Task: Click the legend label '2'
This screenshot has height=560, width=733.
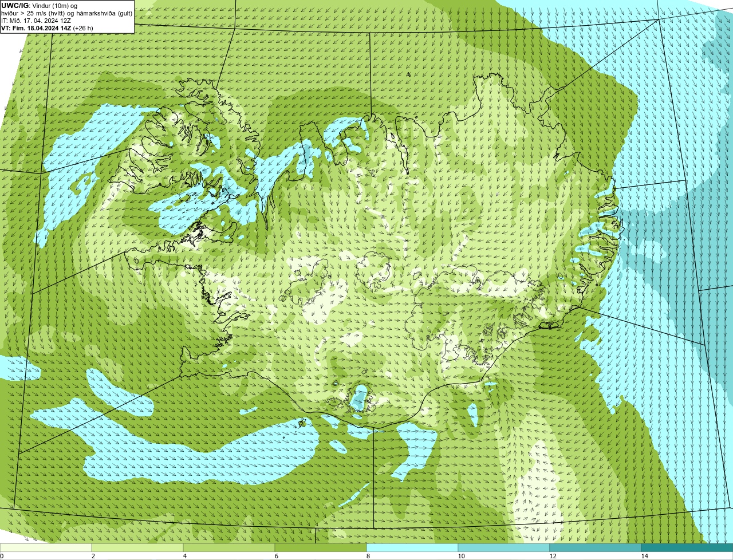Action: [93, 556]
